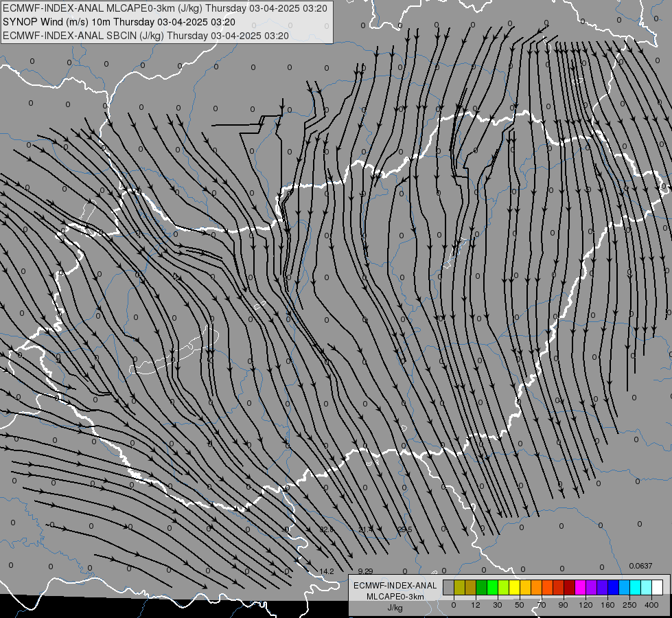Click the legend tick label 120
Screen dimensions: 672x618
click(586, 605)
